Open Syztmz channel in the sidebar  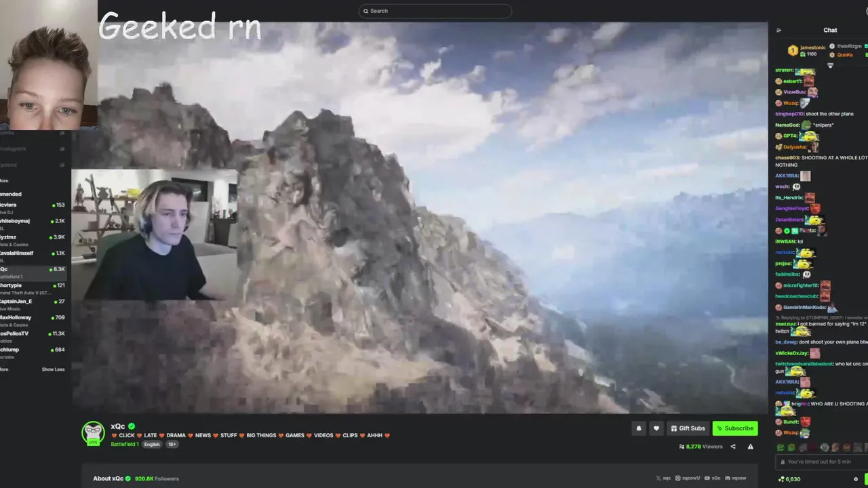(33, 241)
